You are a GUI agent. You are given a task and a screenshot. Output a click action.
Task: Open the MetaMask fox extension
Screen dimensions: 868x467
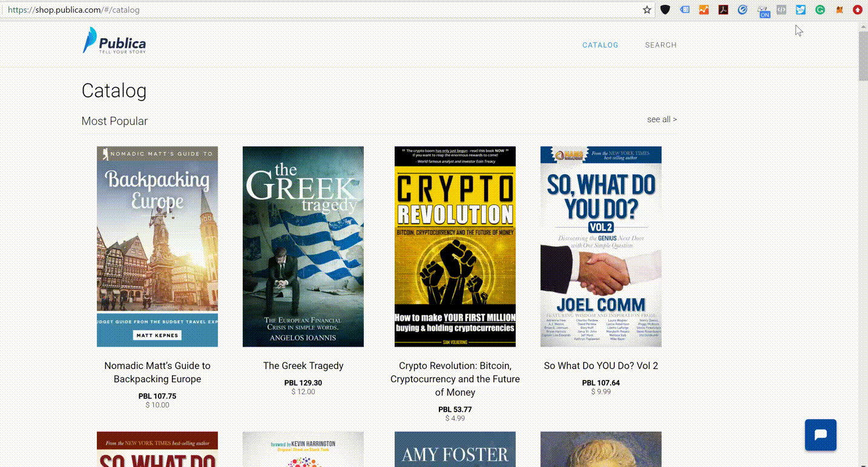click(x=840, y=10)
